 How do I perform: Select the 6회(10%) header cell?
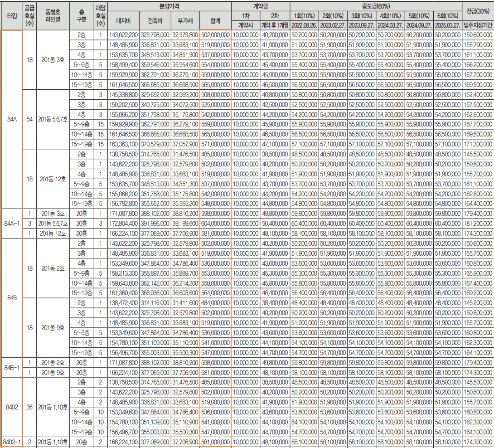pyautogui.click(x=448, y=16)
